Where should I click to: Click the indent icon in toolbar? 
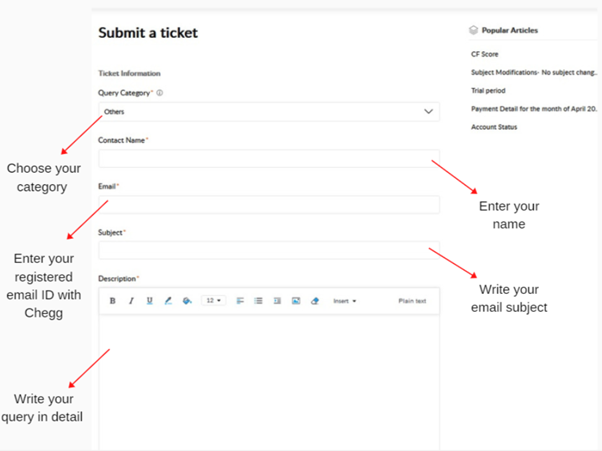pyautogui.click(x=277, y=301)
